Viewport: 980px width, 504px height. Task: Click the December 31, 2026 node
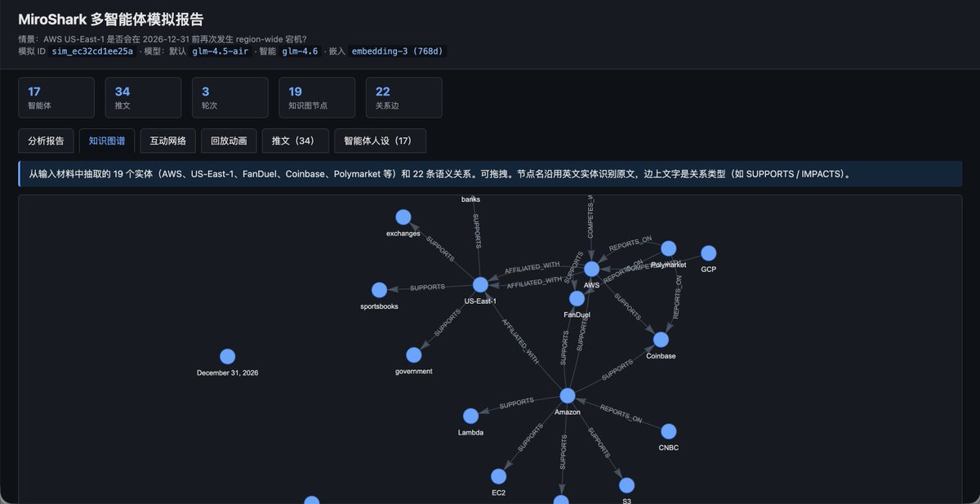[x=227, y=356]
